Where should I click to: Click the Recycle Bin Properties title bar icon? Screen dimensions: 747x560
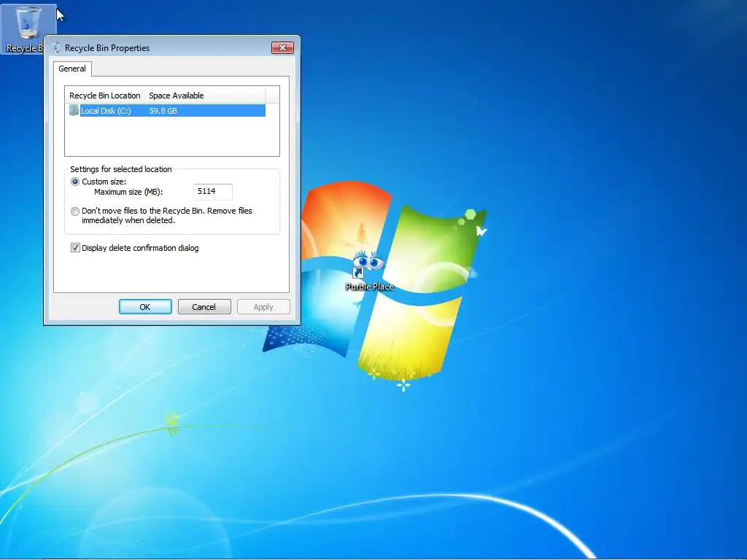pos(57,47)
